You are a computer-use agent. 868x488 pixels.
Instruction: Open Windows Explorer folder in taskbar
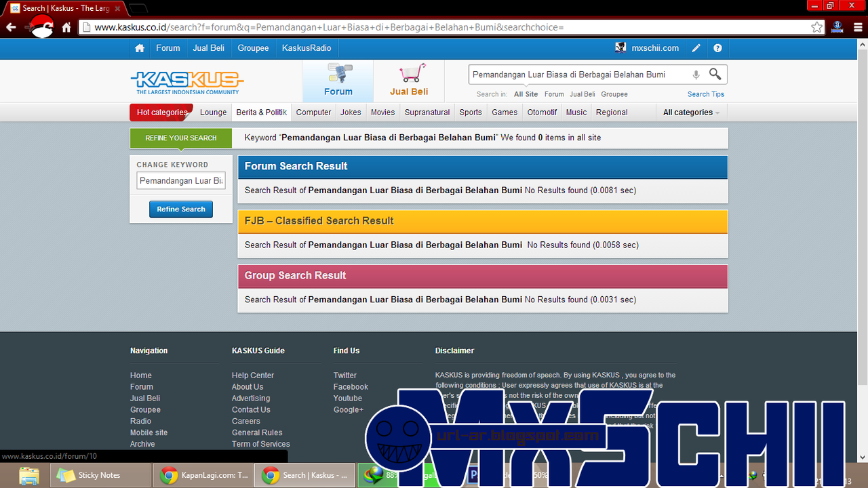29,475
